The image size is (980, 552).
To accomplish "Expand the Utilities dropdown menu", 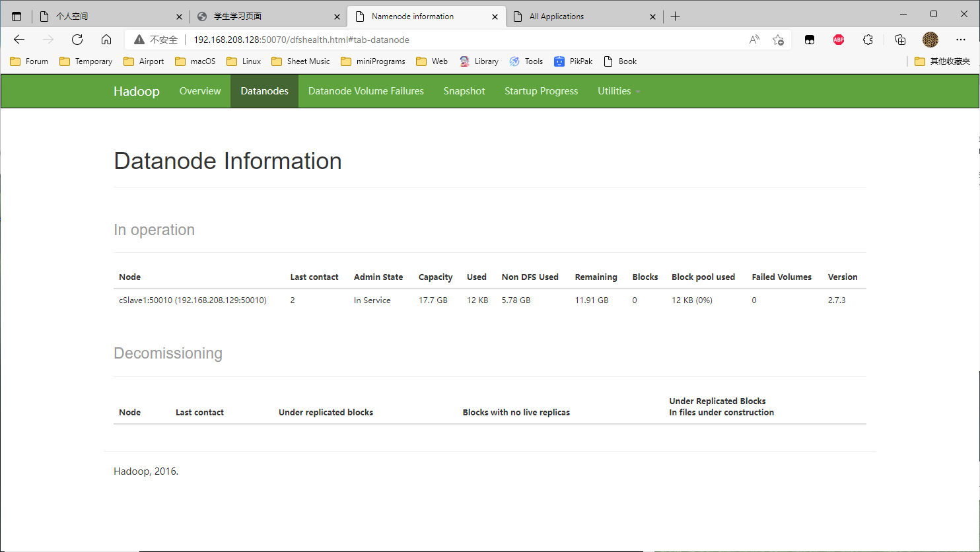I will coord(619,91).
